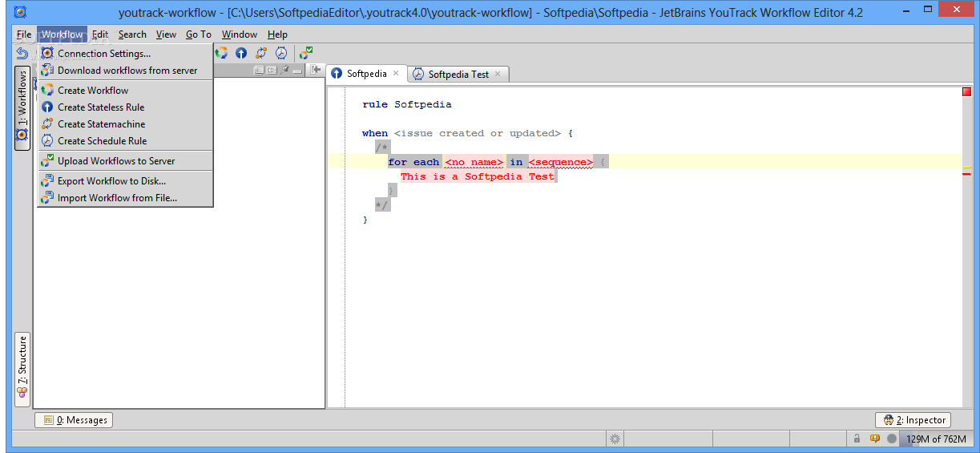Image resolution: width=980 pixels, height=453 pixels.
Task: Click the grey circle status bar icon
Action: pyautogui.click(x=891, y=439)
